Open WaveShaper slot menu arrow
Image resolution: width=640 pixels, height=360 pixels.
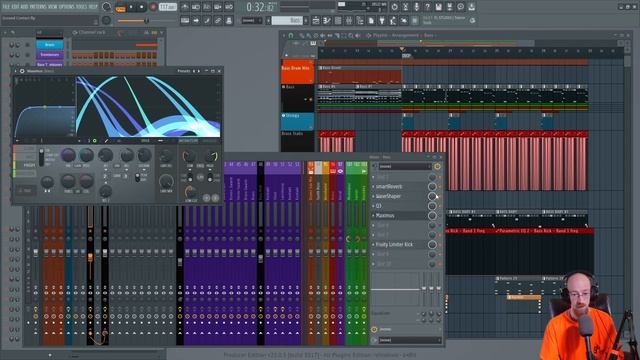(373, 196)
